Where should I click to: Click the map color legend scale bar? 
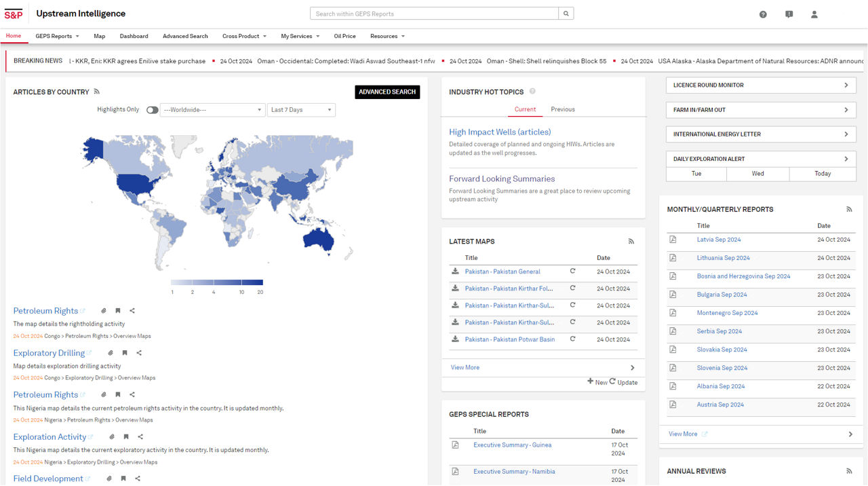216,282
